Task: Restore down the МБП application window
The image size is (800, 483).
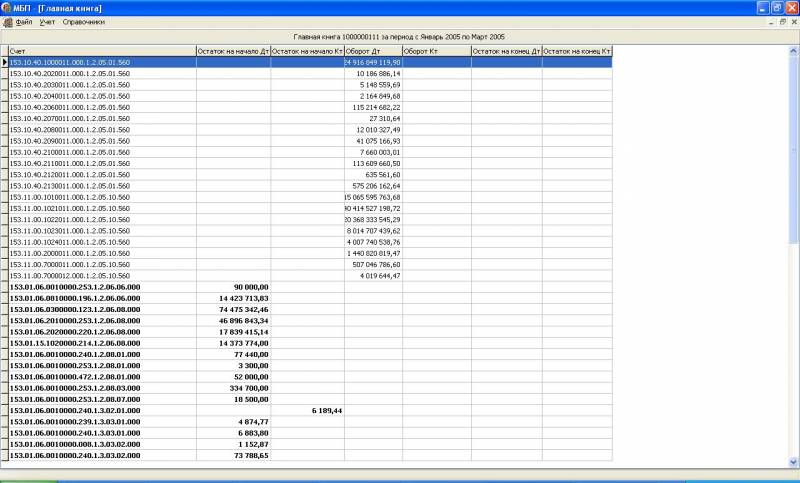Action: 777,8
